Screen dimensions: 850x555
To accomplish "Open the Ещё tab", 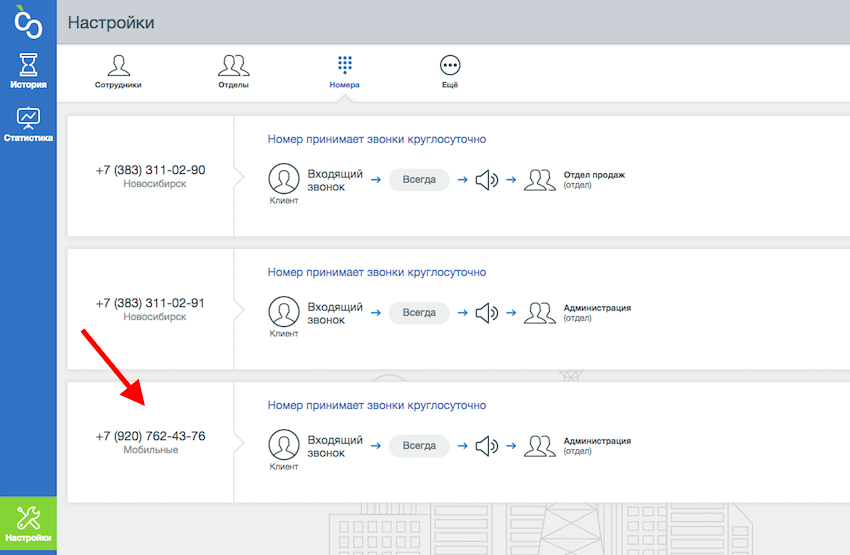I will 450,71.
